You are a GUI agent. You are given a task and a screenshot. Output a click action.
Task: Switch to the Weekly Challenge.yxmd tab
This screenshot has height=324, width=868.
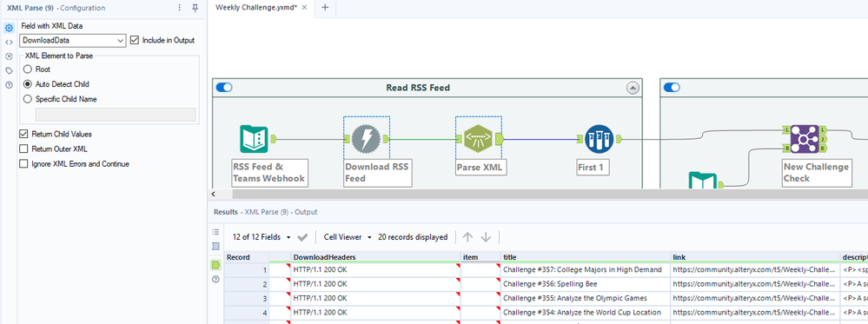255,7
